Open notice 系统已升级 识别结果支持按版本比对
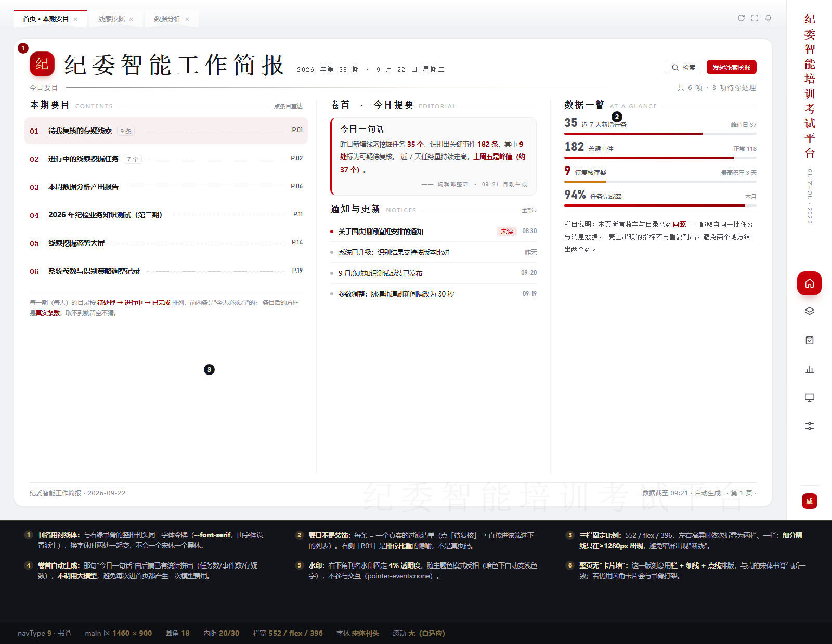This screenshot has width=832, height=644. point(433,252)
